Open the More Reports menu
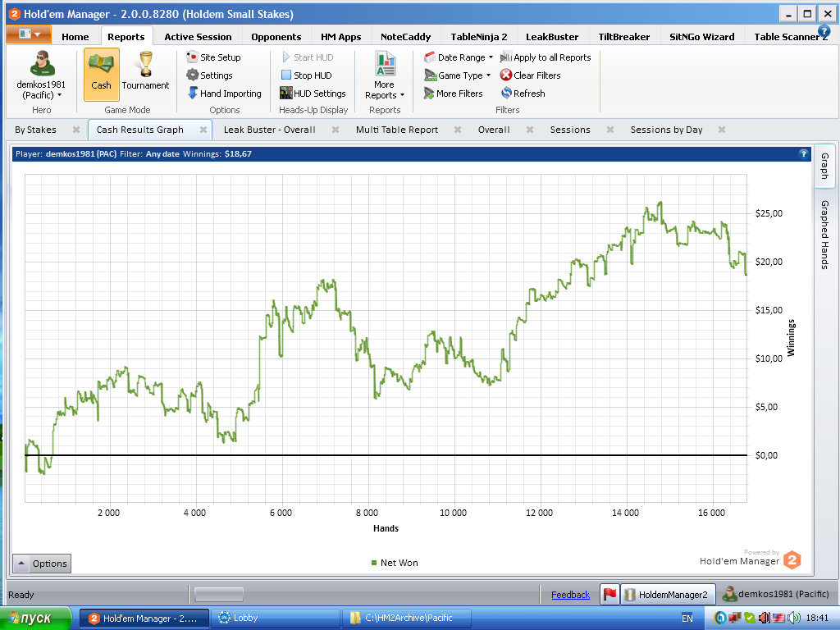Screen dimensions: 840x630 (385, 75)
